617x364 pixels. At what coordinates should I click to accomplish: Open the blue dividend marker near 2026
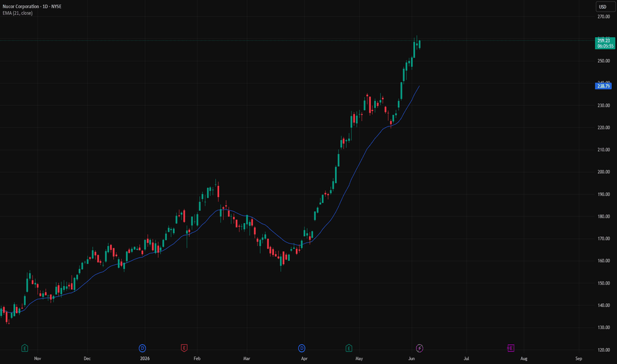142,348
